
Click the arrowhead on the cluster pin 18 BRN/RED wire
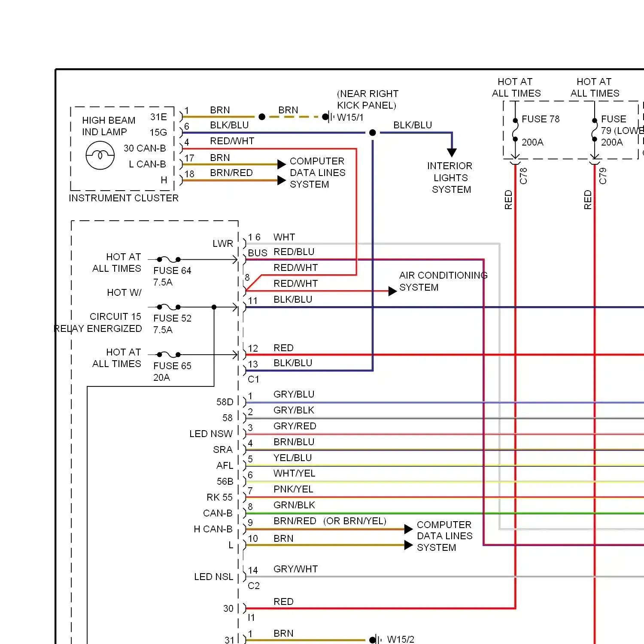(282, 180)
